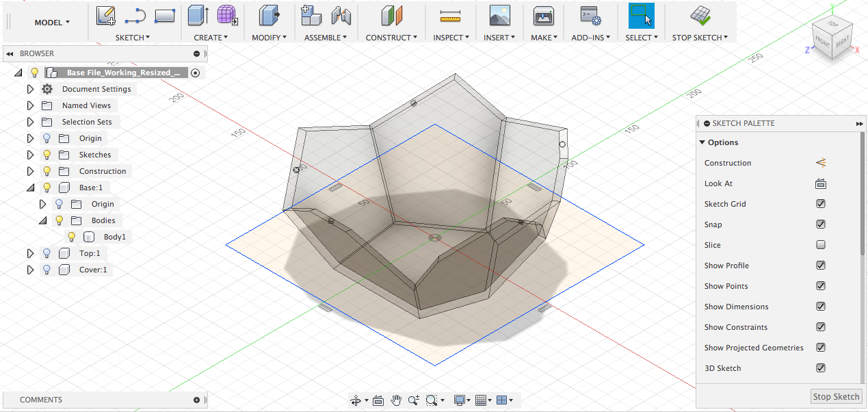
Task: Click the Stop Sketch button in palette
Action: coord(836,397)
